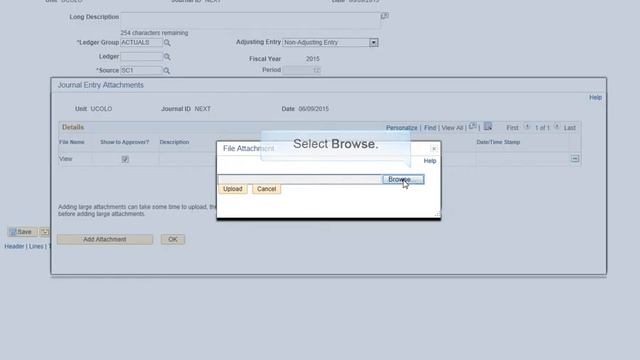Click the Show to Approver column header

click(x=124, y=142)
